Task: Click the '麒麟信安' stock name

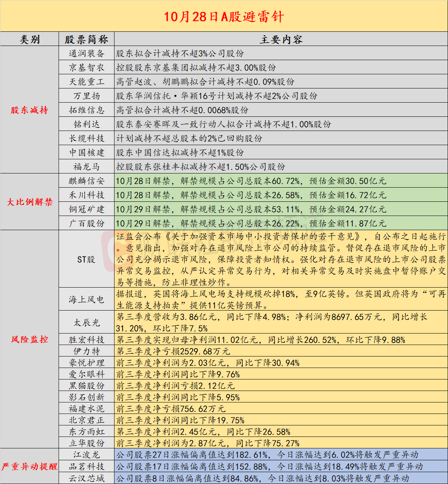Action: tap(87, 181)
